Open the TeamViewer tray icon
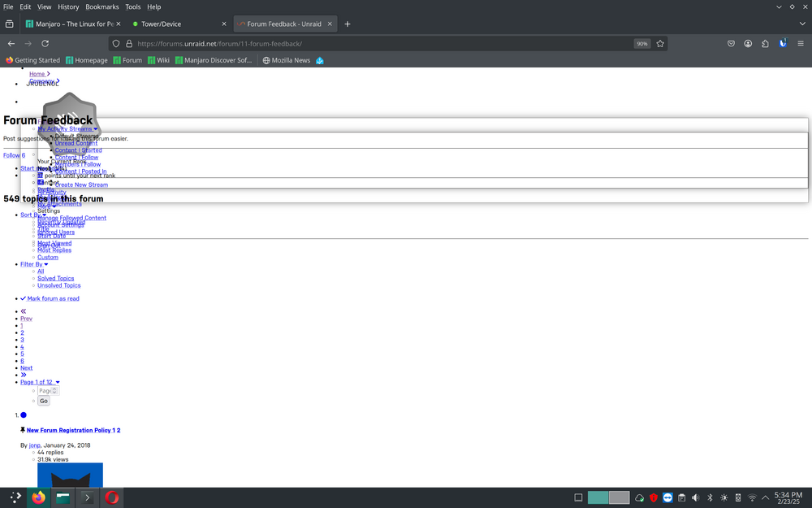The width and height of the screenshot is (812, 508). [667, 497]
